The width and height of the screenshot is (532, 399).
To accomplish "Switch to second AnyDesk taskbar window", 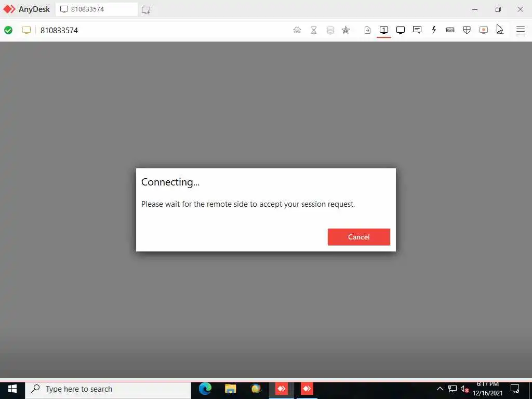I will click(x=307, y=389).
